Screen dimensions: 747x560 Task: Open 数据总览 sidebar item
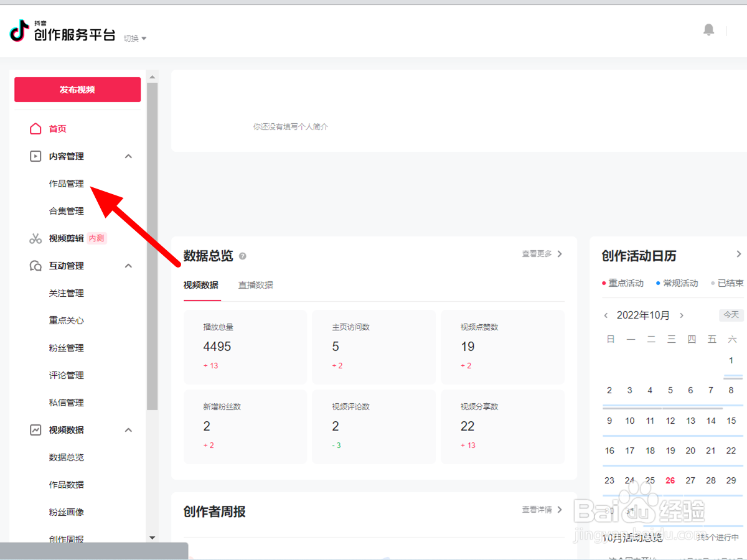click(67, 457)
